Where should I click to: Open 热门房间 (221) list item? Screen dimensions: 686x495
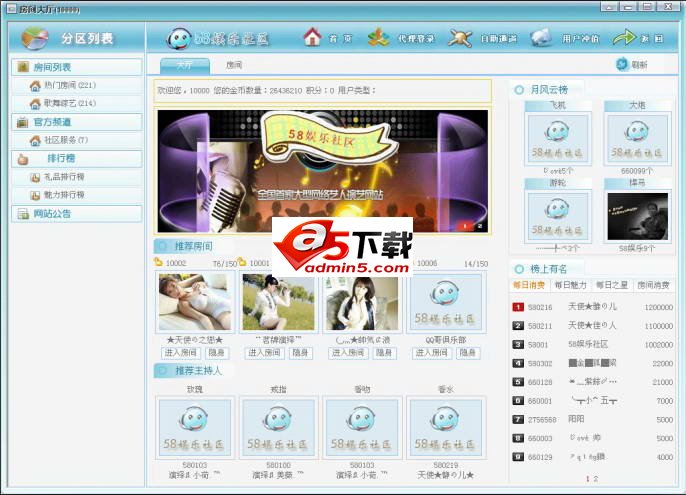click(x=77, y=85)
